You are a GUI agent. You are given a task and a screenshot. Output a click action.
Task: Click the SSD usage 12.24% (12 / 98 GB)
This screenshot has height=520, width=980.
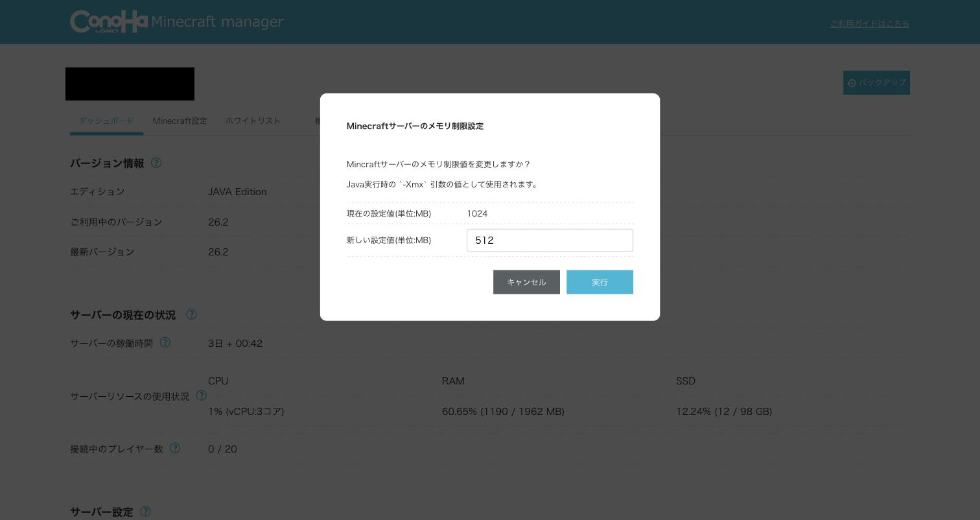(724, 412)
